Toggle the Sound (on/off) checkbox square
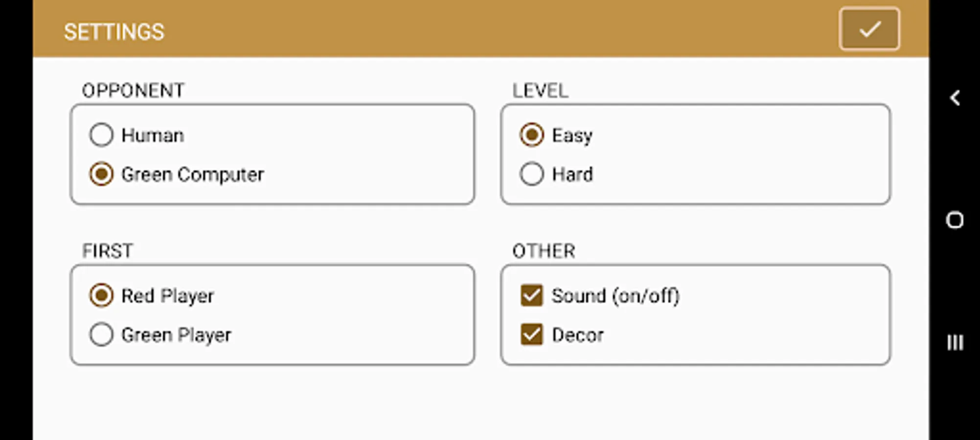 point(531,295)
